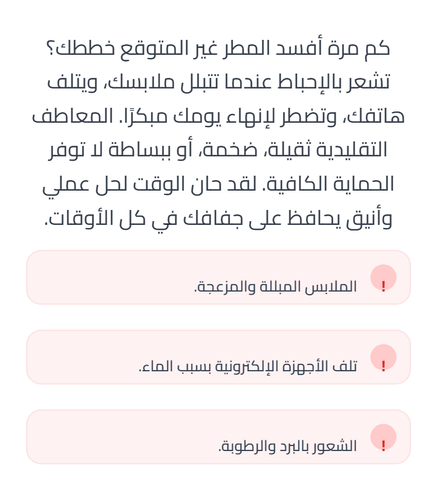Select the الملابس المبللة والمزعجة label text
The image size is (437, 504).
click(275, 287)
